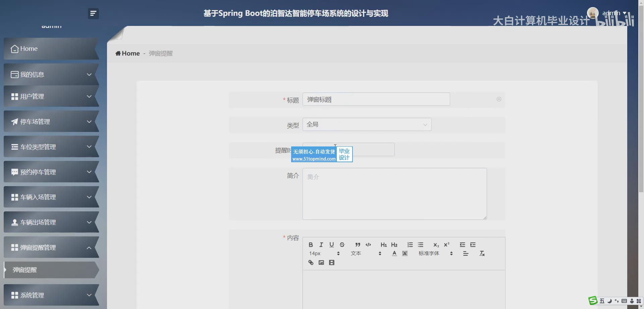This screenshot has width=644, height=309.
Task: Apply Heading 1 style
Action: point(384,245)
